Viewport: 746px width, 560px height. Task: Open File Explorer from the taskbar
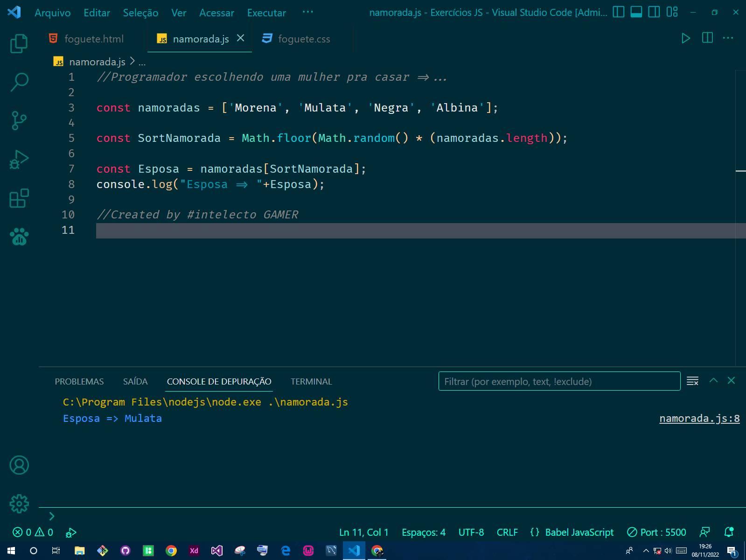[79, 551]
